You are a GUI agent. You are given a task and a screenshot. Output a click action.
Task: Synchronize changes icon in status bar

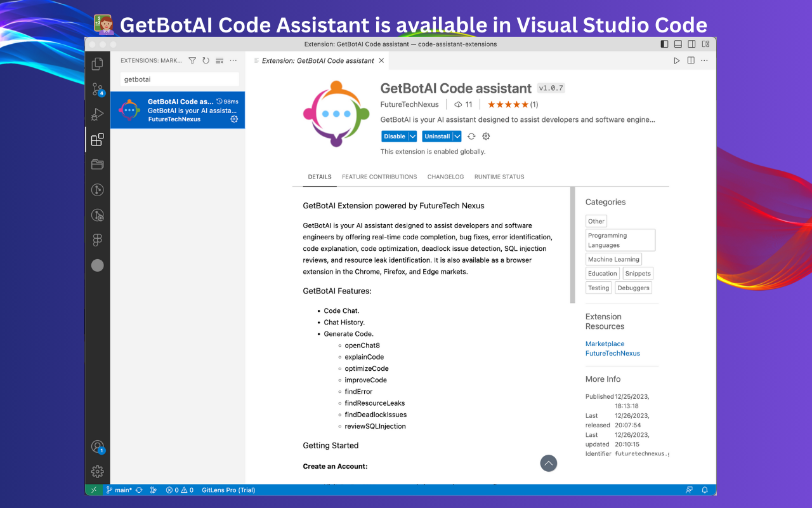[139, 490]
